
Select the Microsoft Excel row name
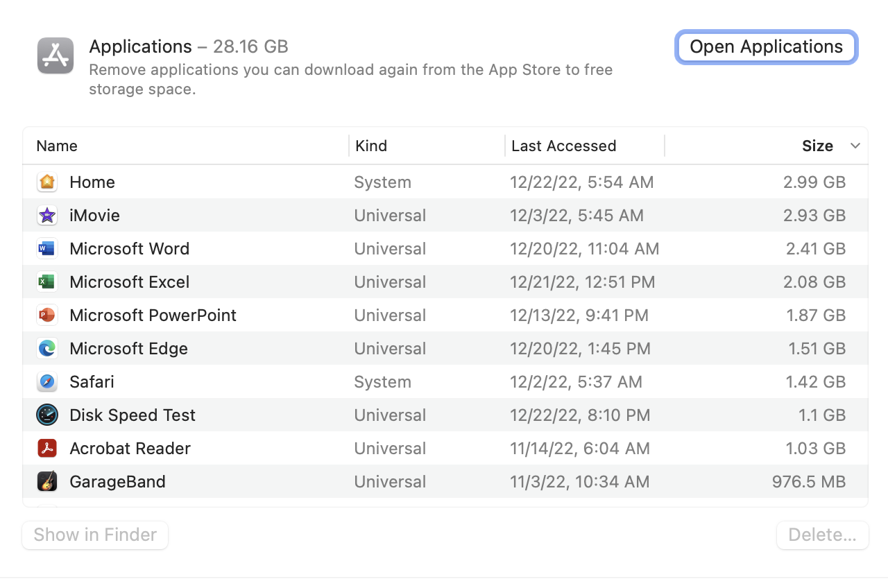[x=129, y=282]
